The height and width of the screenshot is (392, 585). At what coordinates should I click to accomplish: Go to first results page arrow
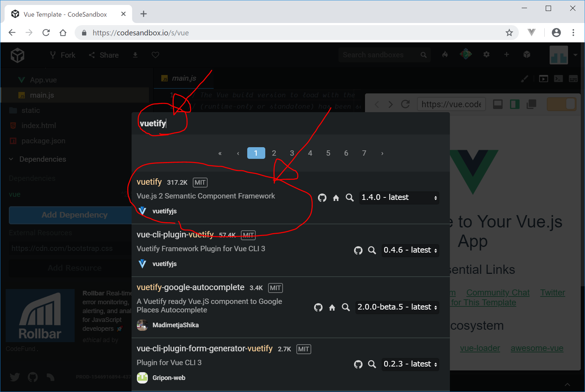(220, 153)
